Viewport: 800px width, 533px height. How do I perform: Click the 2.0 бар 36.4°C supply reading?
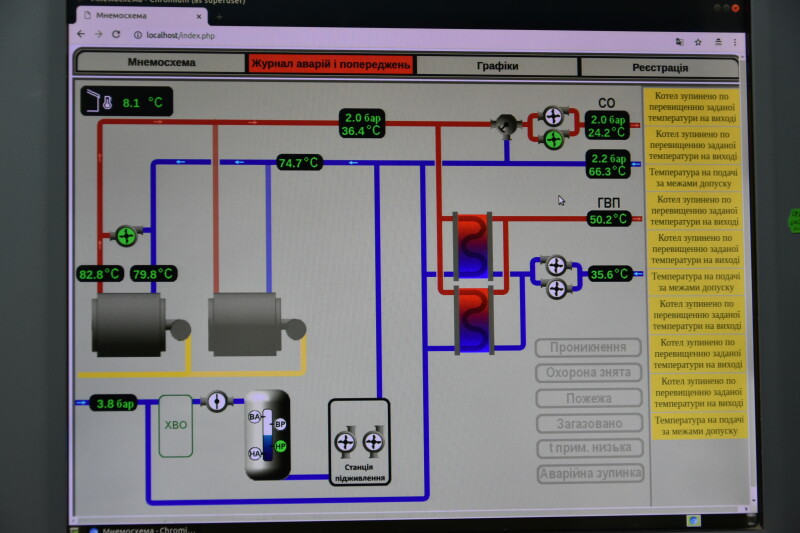[x=362, y=124]
